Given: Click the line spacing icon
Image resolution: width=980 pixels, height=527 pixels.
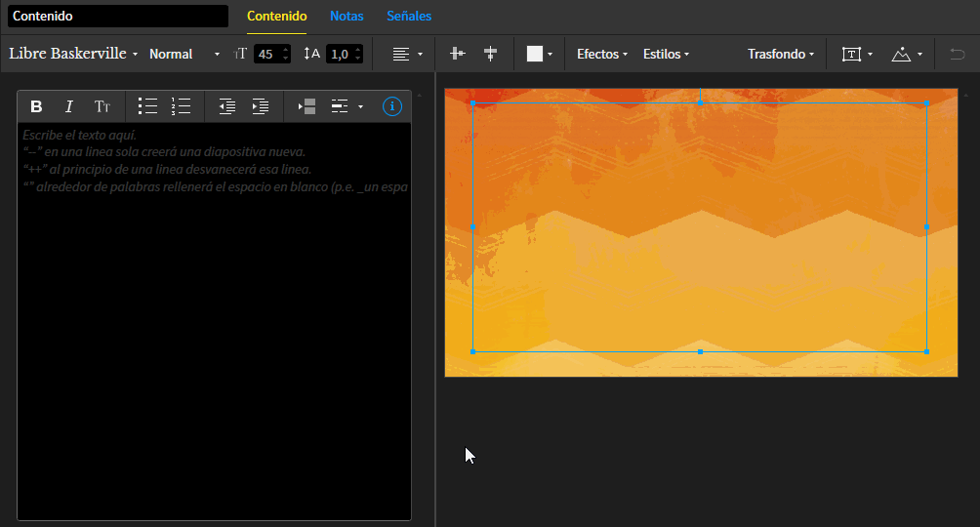Looking at the screenshot, I should (x=312, y=54).
